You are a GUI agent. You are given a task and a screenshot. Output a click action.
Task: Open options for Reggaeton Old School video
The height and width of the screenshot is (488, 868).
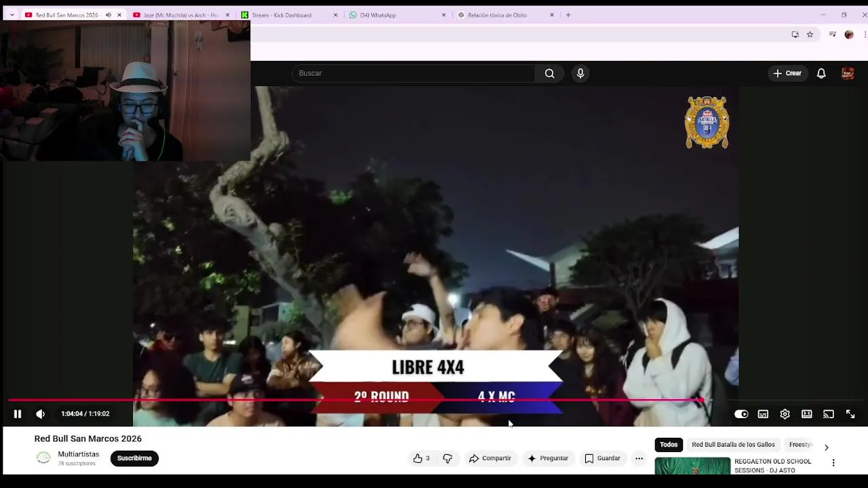click(833, 463)
